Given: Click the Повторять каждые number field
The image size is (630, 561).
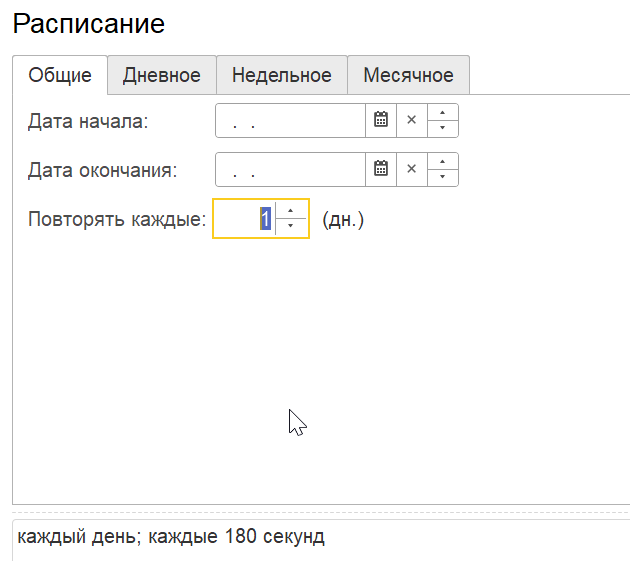Looking at the screenshot, I should click(x=245, y=219).
